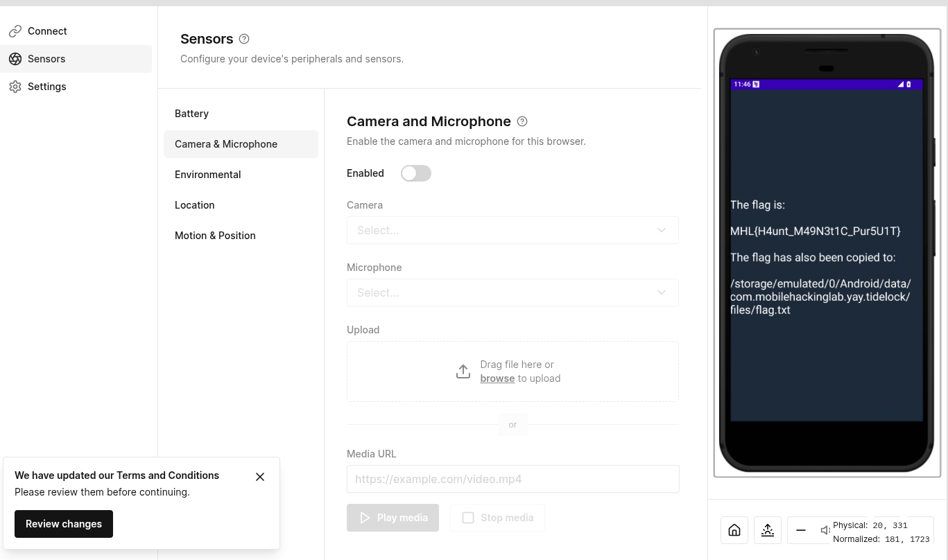
Task: Click the upload arrow icon
Action: coord(463,371)
